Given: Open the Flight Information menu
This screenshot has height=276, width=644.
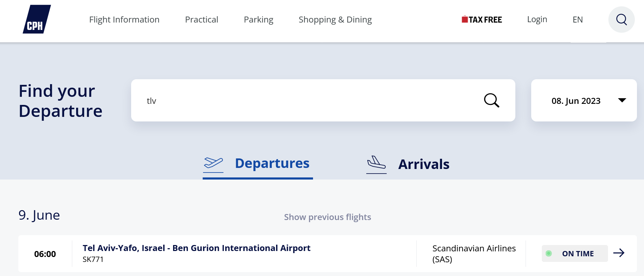Looking at the screenshot, I should tap(124, 20).
